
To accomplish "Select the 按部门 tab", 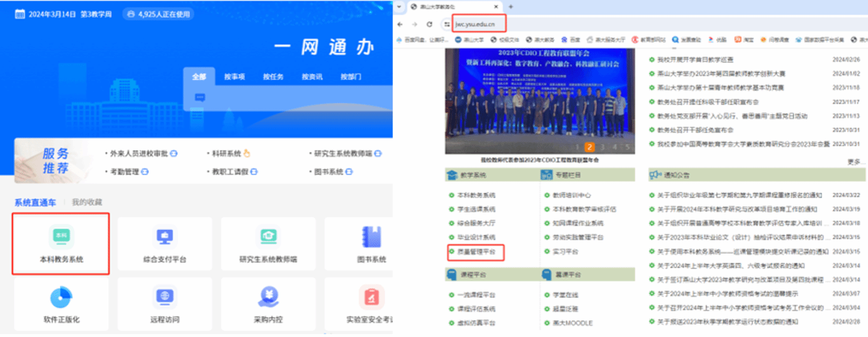I will [350, 77].
